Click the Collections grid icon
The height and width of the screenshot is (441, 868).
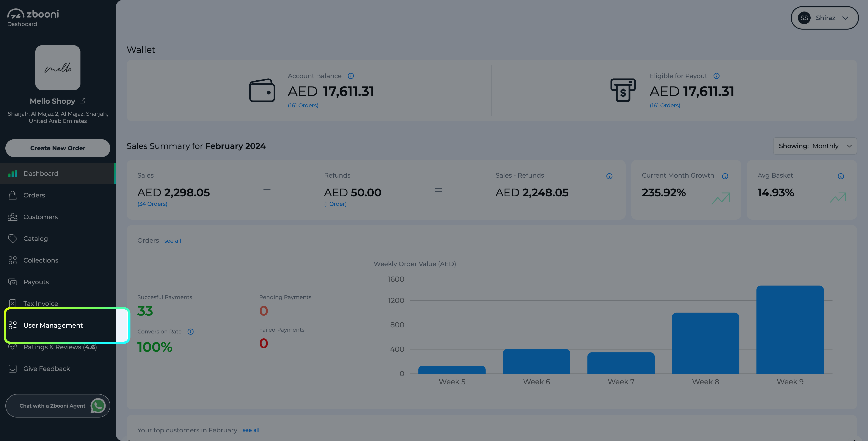[x=13, y=260]
